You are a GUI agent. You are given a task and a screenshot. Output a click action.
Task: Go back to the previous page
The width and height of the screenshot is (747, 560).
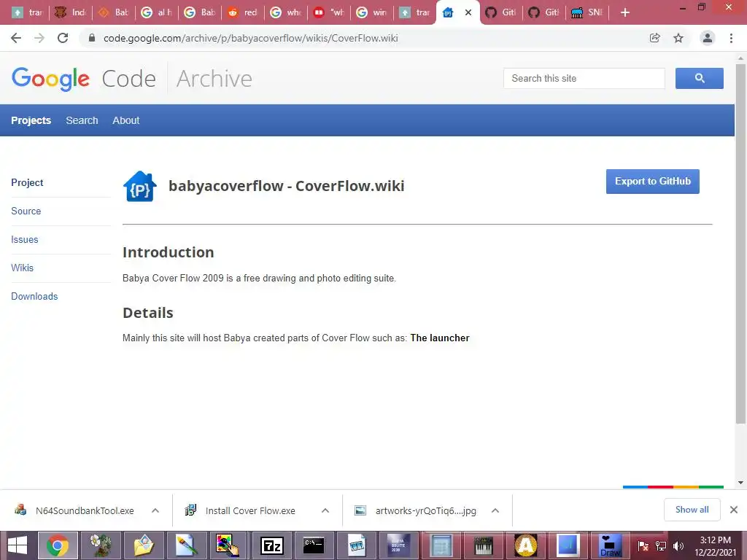[x=16, y=38]
